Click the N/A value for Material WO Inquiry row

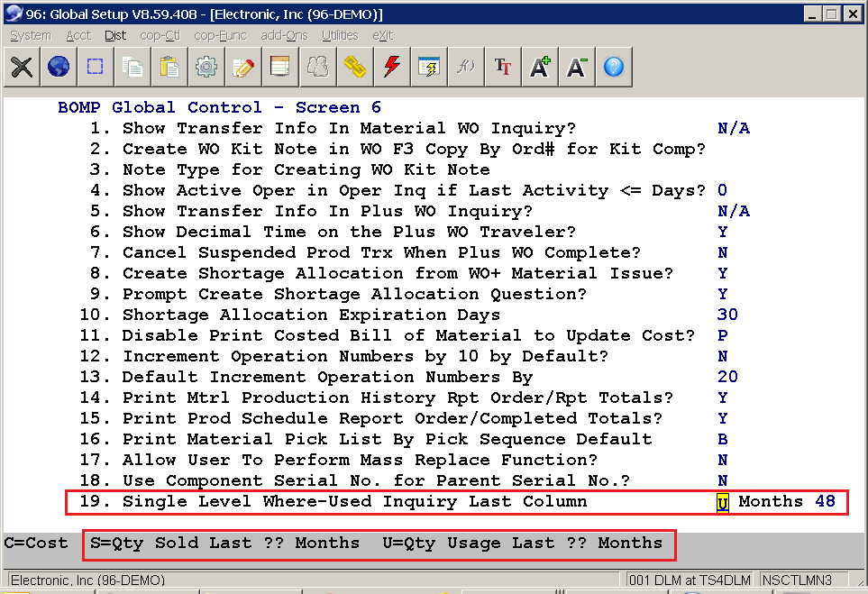click(734, 128)
